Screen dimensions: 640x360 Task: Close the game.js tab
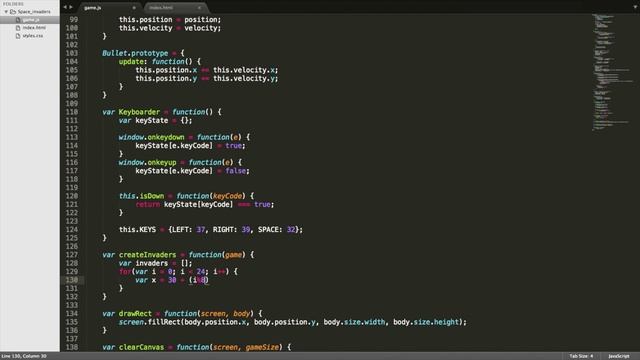click(x=134, y=8)
